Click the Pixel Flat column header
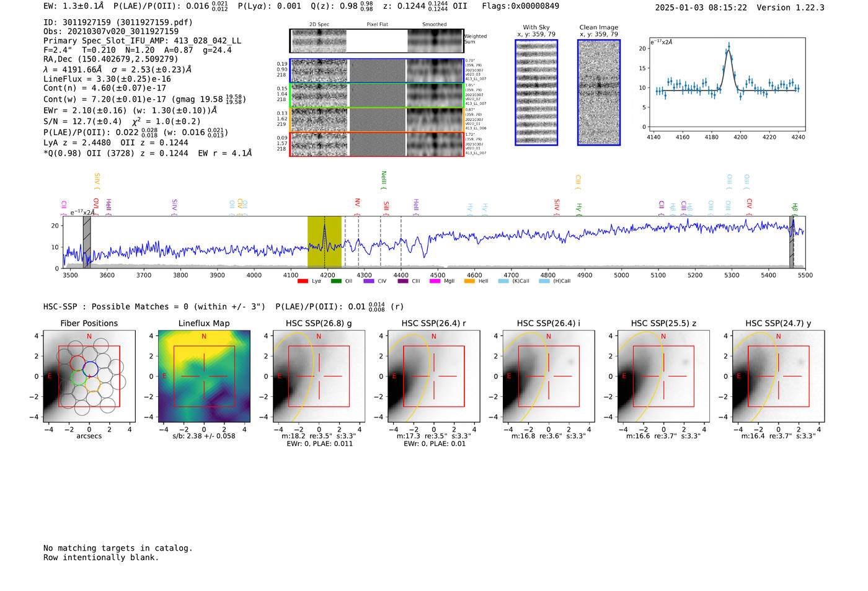The width and height of the screenshot is (868, 591). click(x=377, y=25)
